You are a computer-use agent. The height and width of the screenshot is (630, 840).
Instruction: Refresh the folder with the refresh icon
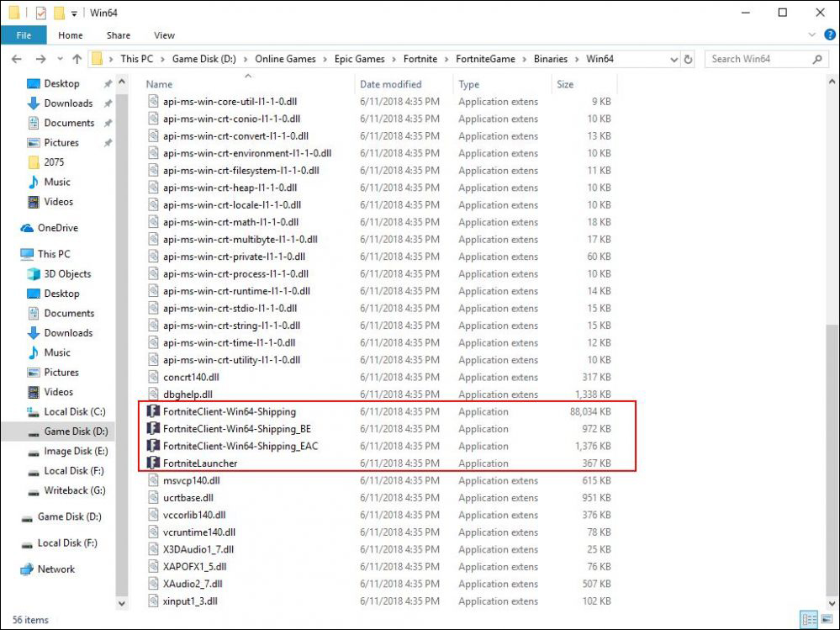[689, 59]
